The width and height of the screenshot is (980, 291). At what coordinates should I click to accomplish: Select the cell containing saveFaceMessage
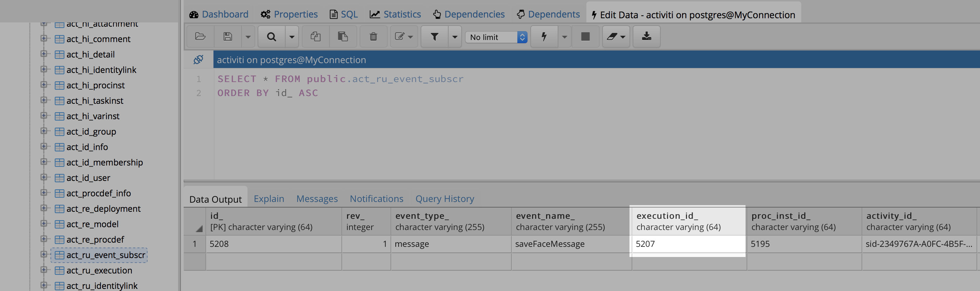coord(571,244)
